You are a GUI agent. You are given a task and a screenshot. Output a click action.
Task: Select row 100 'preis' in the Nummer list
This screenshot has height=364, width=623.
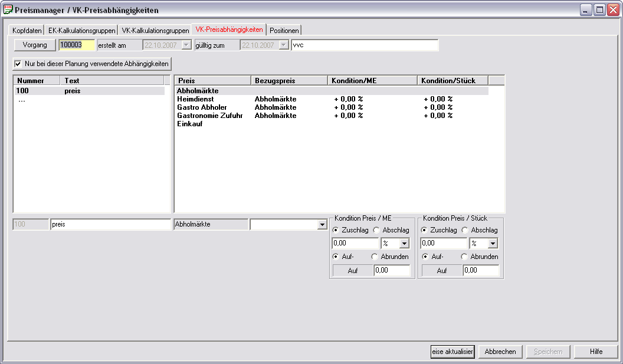coord(90,91)
